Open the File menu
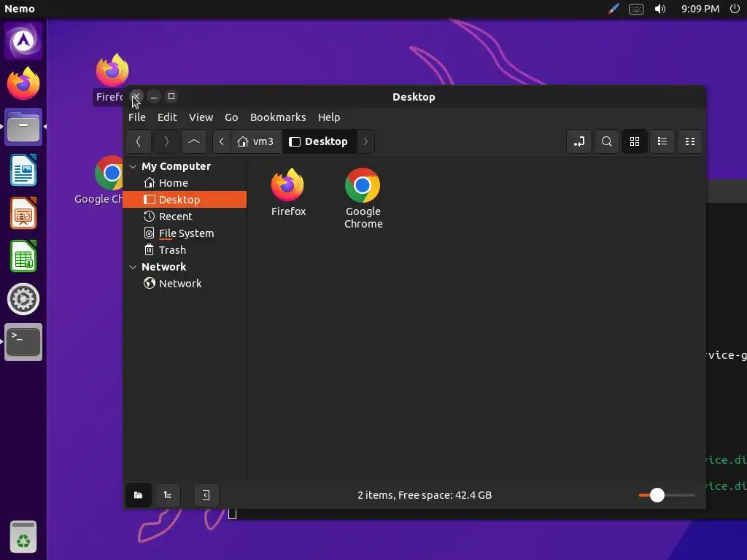This screenshot has width=747, height=560. coord(137,117)
